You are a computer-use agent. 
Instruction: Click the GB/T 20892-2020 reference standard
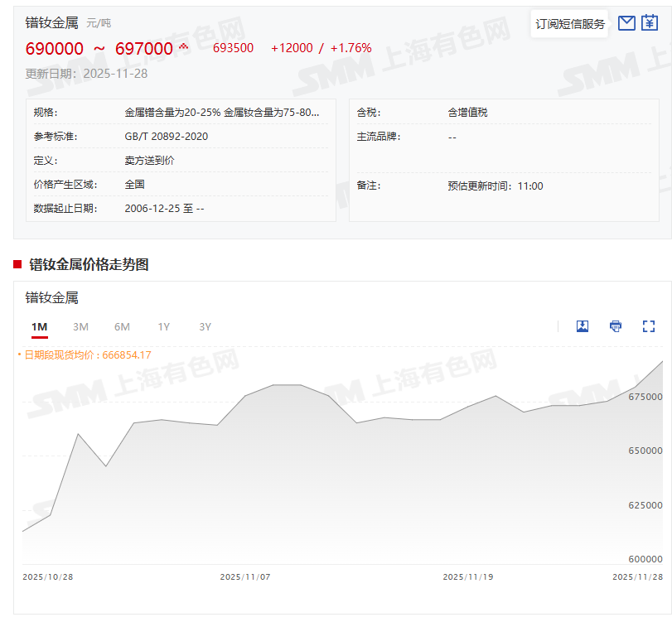(166, 136)
